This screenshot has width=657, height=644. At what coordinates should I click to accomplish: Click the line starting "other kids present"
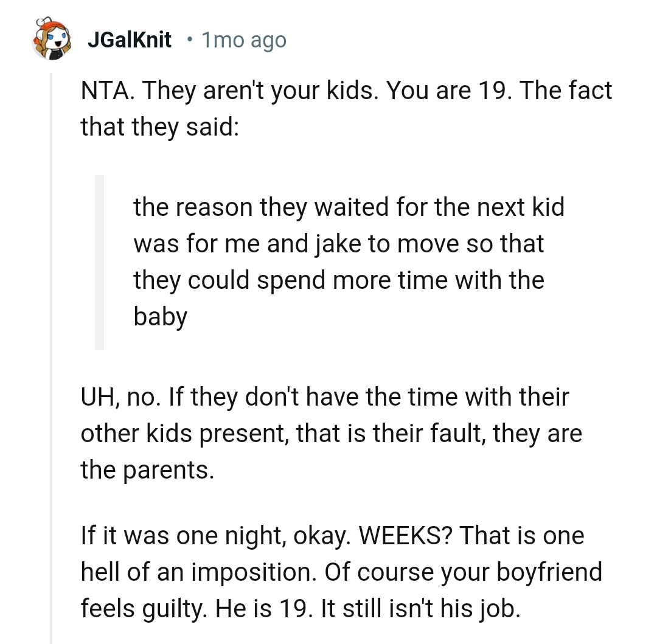[x=331, y=434]
